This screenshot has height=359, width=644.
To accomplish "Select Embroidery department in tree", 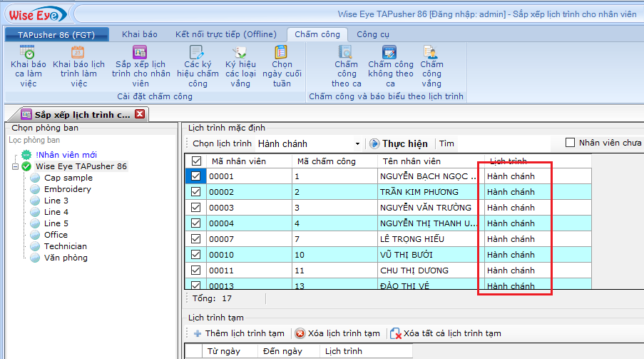I will point(67,189).
